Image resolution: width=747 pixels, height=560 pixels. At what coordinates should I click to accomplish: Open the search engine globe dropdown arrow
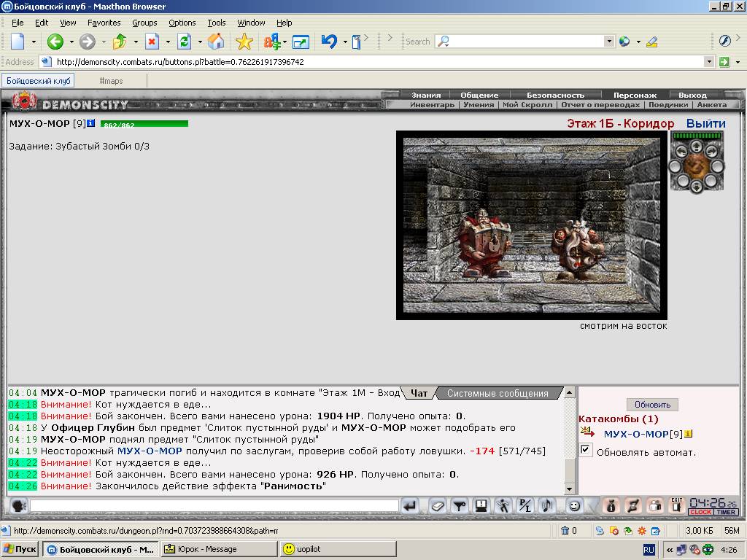[x=638, y=42]
